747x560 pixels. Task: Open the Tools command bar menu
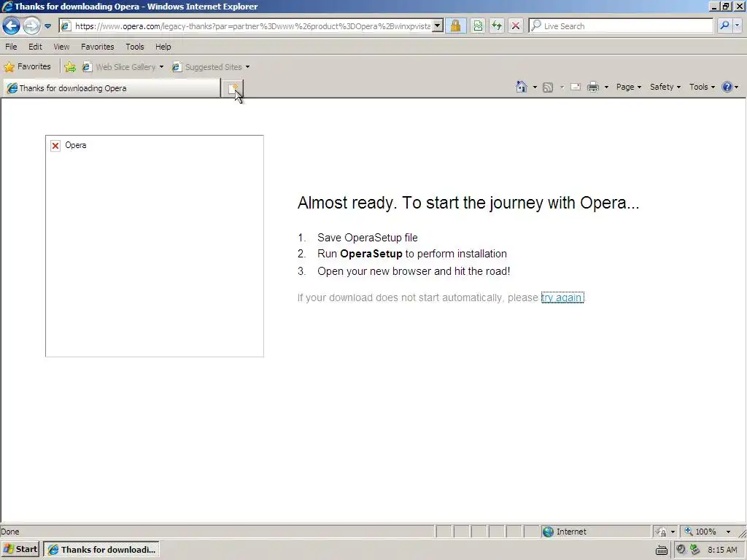(702, 87)
